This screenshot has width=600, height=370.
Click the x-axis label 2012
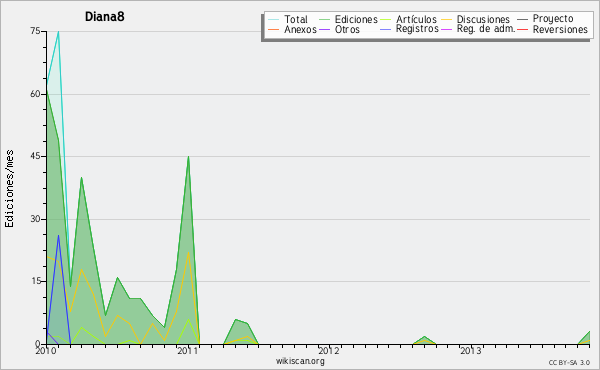point(329,350)
